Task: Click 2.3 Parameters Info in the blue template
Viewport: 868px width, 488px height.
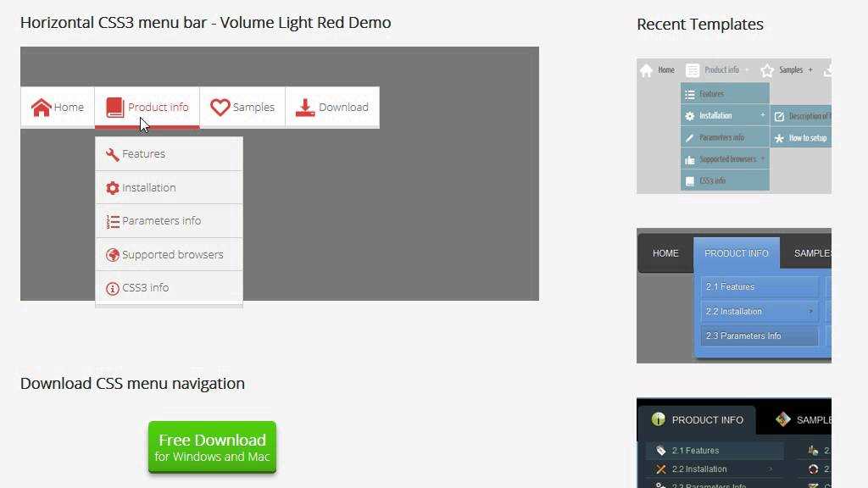Action: click(x=759, y=335)
